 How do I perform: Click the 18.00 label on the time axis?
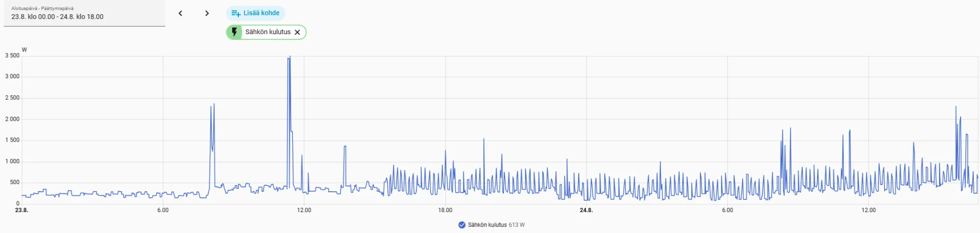[445, 210]
